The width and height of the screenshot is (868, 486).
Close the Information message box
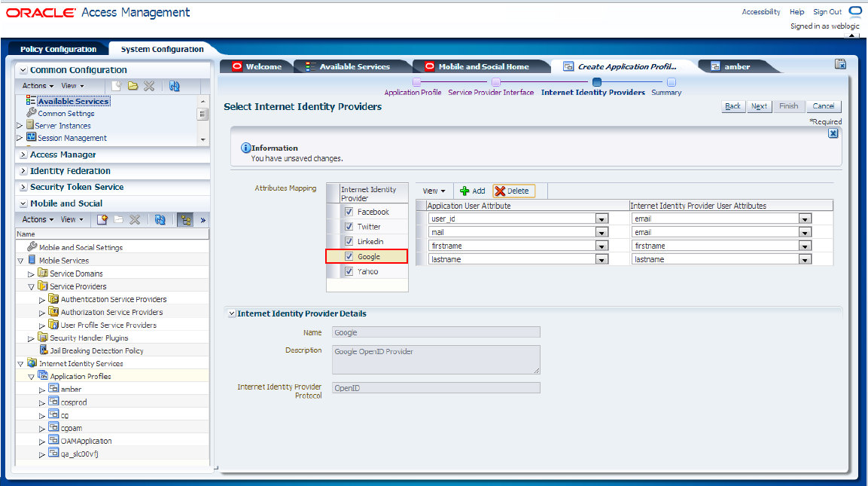coord(833,133)
